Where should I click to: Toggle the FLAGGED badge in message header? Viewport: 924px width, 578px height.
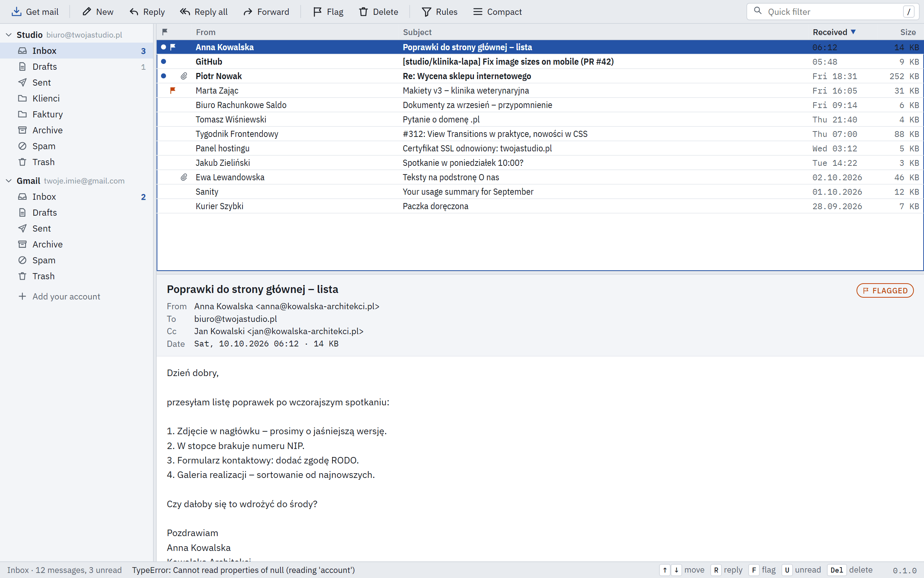click(x=885, y=290)
